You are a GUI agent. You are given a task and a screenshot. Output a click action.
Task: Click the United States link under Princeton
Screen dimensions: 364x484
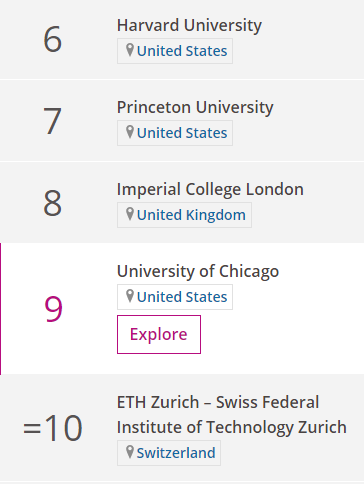click(182, 133)
